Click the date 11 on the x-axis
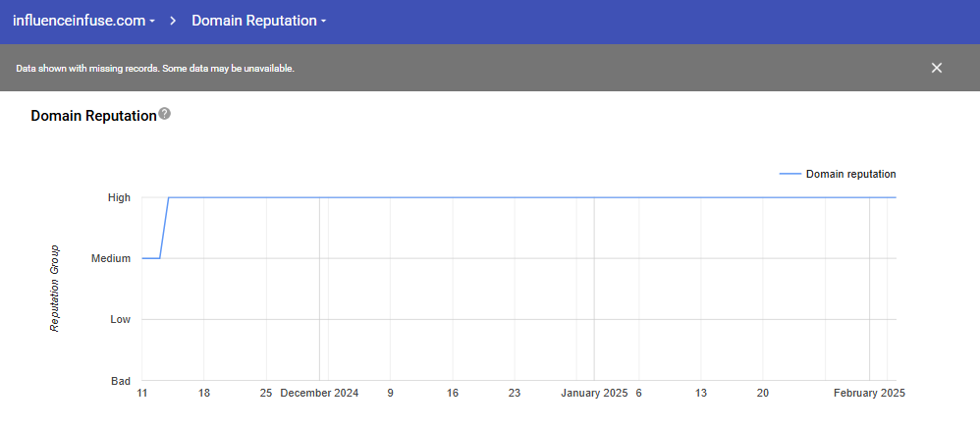980x429 pixels. point(142,393)
